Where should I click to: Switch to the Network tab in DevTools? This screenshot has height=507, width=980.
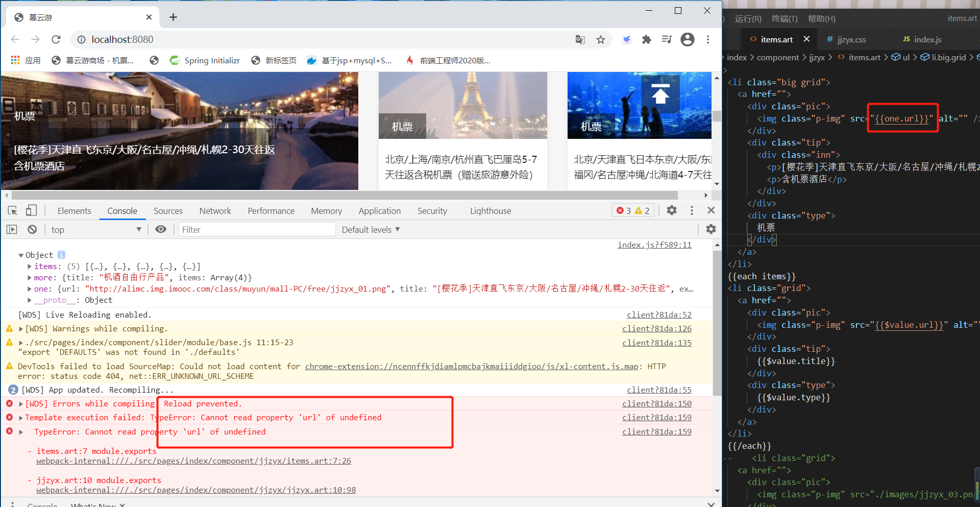pyautogui.click(x=215, y=210)
